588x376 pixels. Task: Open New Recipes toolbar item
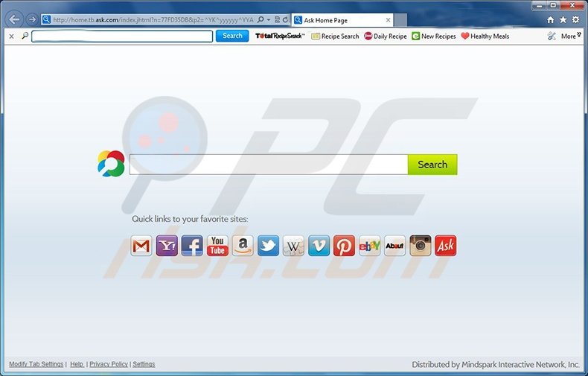pos(434,36)
